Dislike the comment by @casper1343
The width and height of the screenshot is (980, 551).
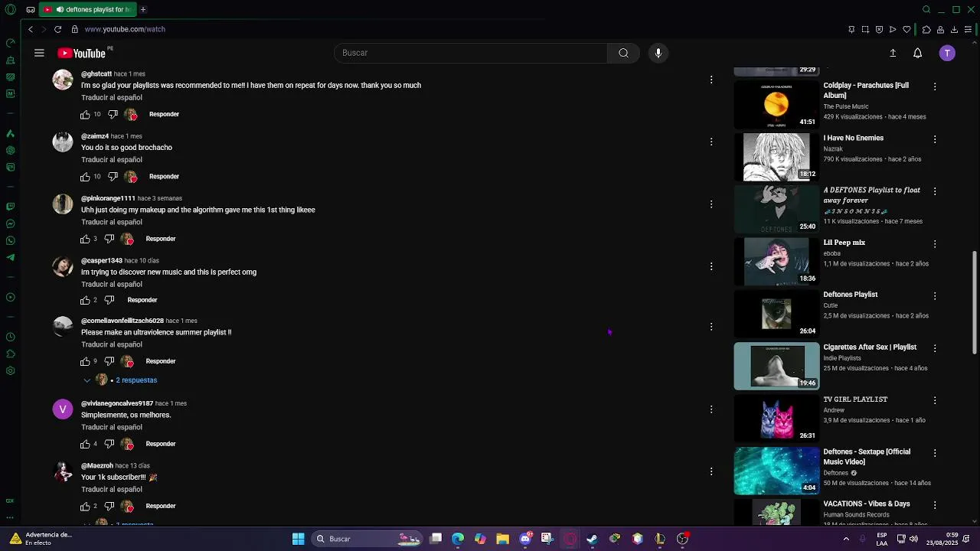[x=109, y=300]
